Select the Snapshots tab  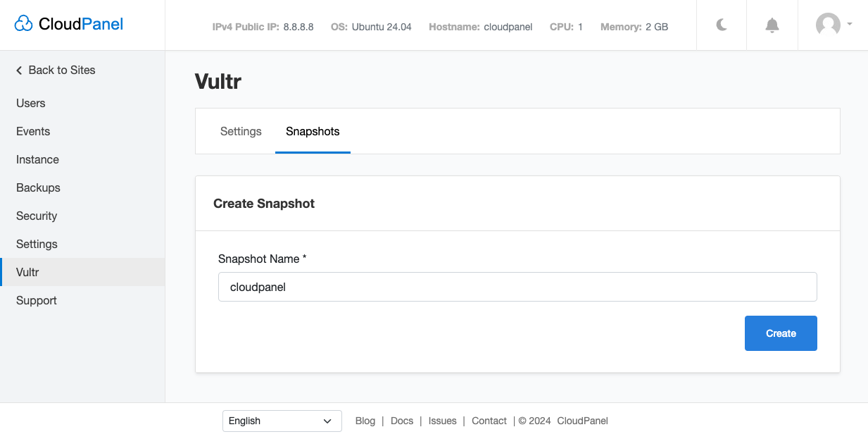[x=313, y=131]
